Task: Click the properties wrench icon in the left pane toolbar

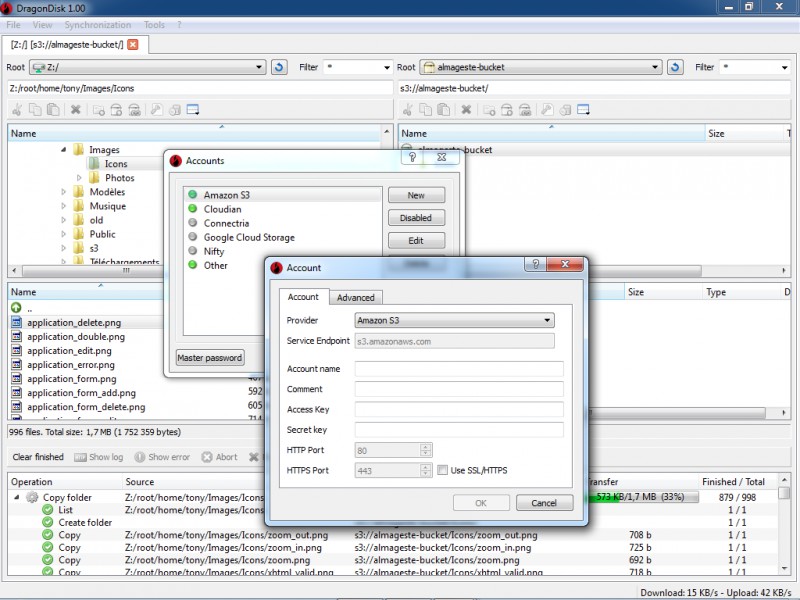Action: coord(157,110)
